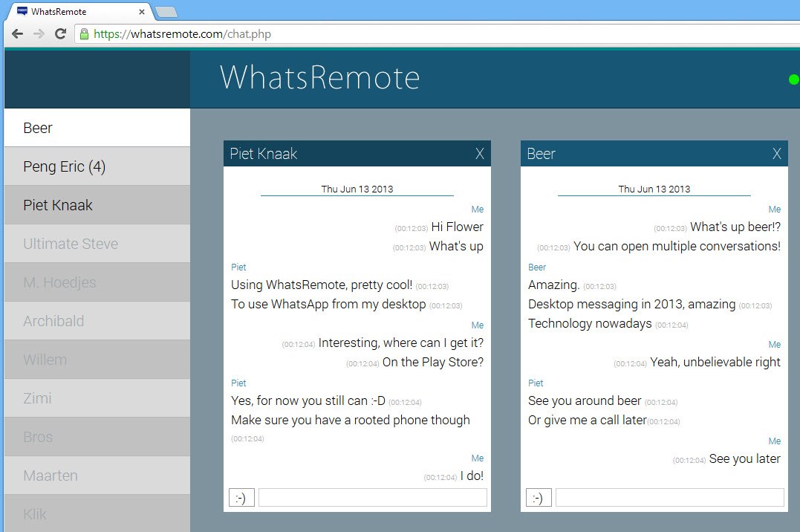This screenshot has height=532, width=800.
Task: Click "Desktop messaging in 2013, amazing" message
Action: pyautogui.click(x=631, y=304)
